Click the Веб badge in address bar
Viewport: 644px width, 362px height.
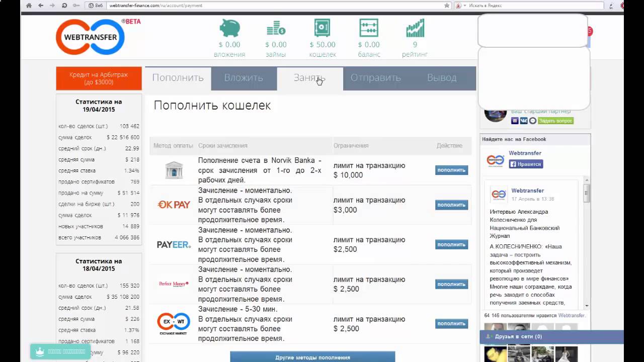96,6
